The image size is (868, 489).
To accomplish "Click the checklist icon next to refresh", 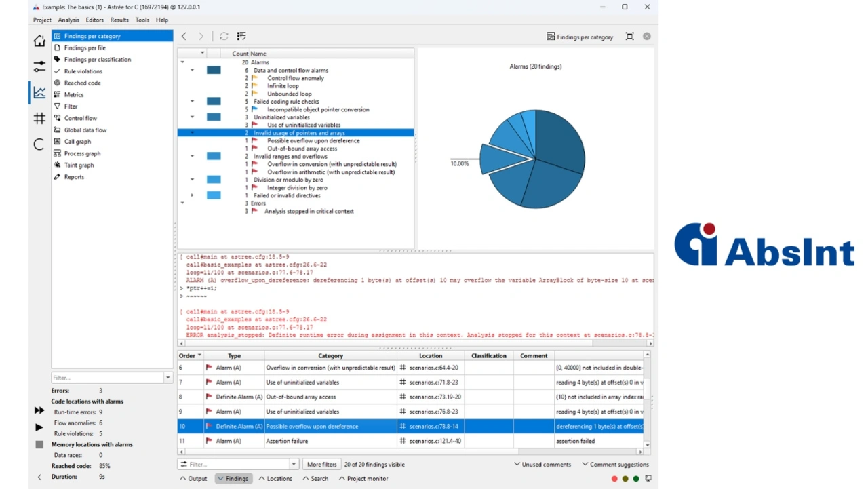I will (x=241, y=36).
